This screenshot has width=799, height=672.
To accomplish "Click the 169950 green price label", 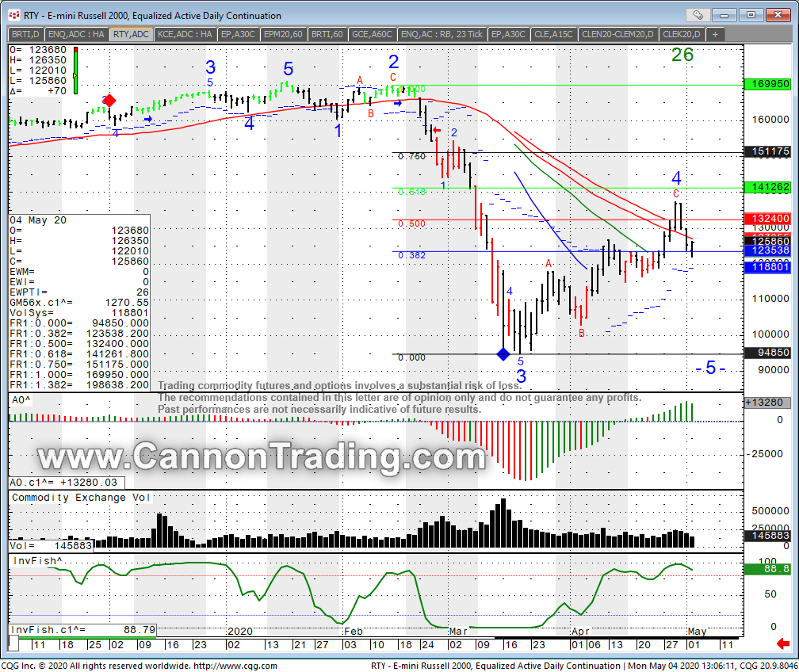I will tap(767, 84).
